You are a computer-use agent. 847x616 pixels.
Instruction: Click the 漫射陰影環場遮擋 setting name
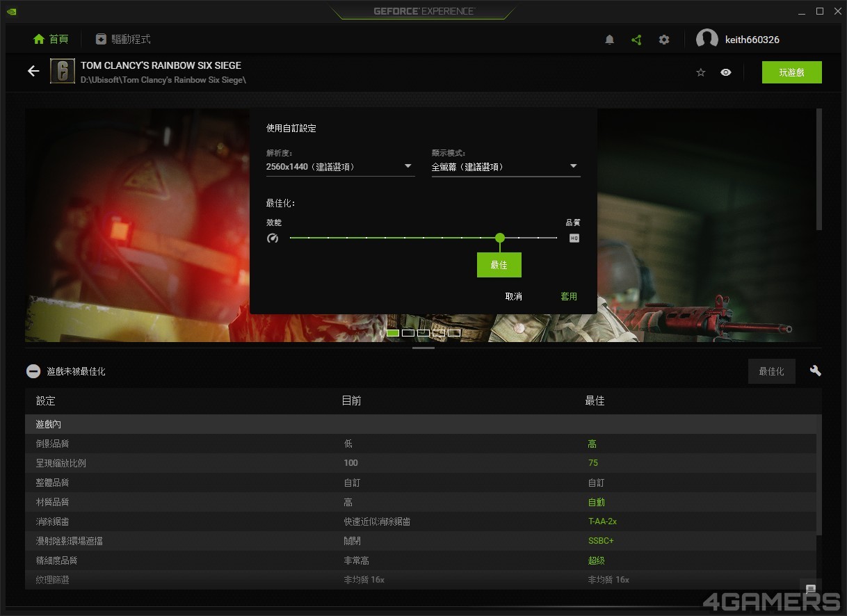(x=70, y=541)
